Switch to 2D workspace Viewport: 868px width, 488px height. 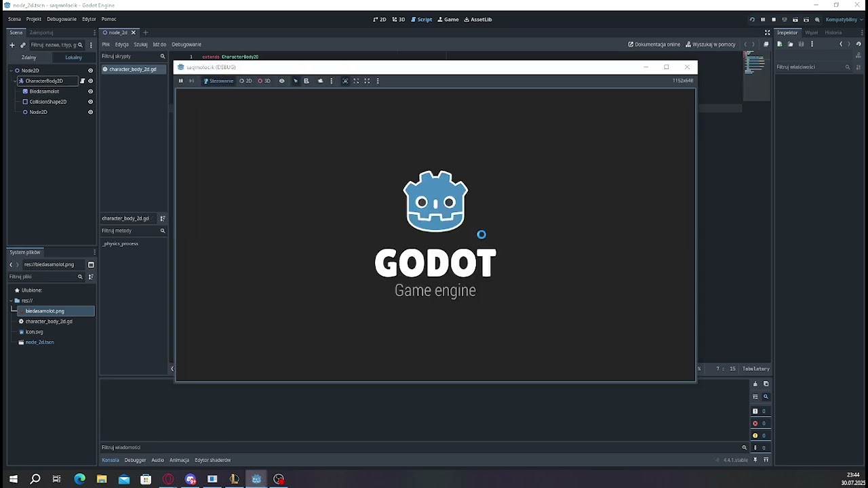coord(380,20)
